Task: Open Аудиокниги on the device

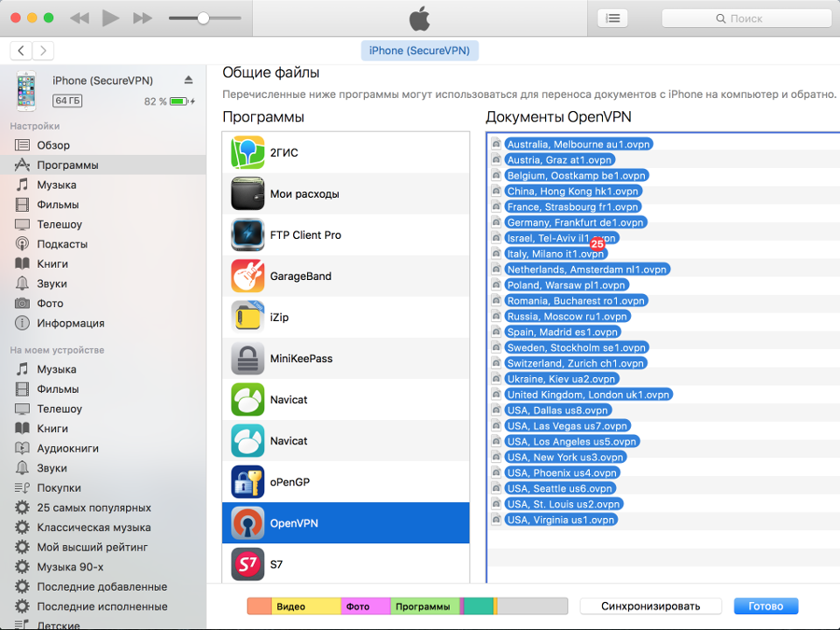Action: pyautogui.click(x=103, y=448)
